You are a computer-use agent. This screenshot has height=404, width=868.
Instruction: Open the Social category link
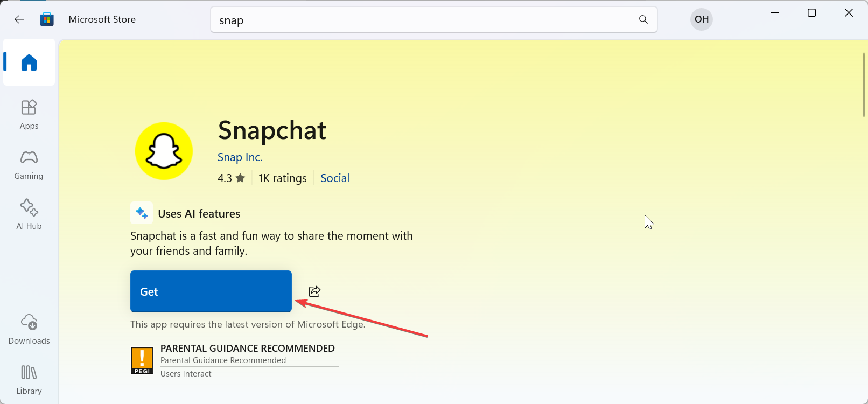(x=335, y=178)
